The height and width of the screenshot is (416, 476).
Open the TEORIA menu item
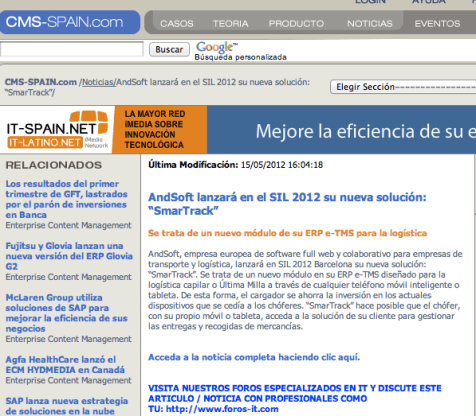coord(231,24)
